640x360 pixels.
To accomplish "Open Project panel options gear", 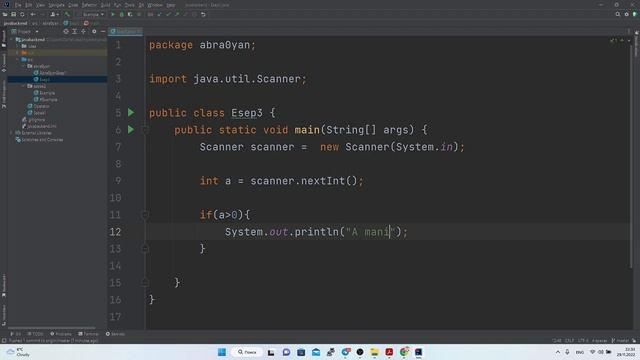I will tap(94, 31).
